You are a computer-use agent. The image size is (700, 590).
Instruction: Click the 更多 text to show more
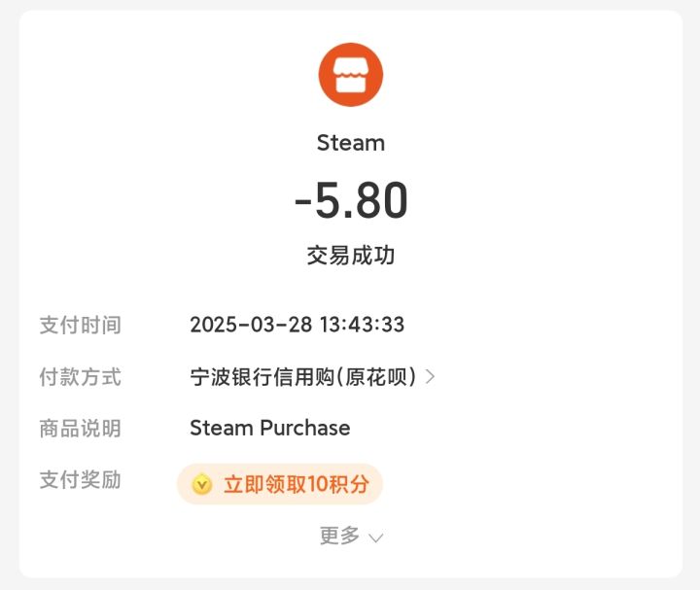pos(339,536)
